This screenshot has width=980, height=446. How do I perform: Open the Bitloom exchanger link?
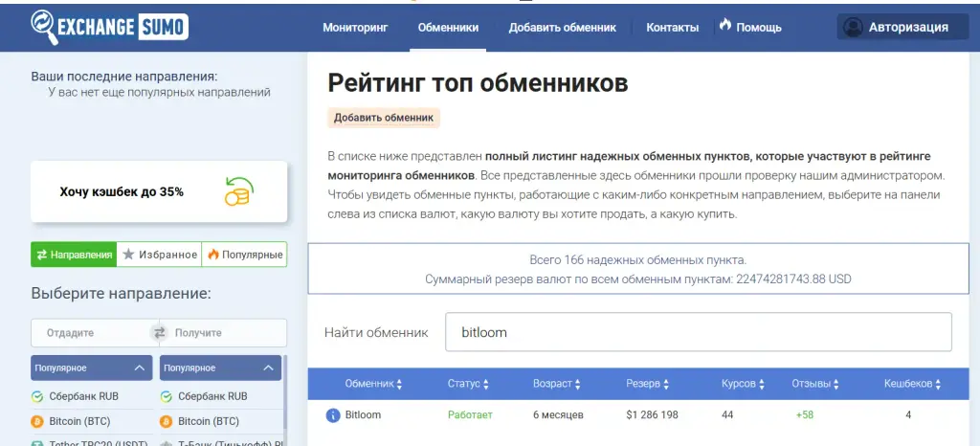pyautogui.click(x=363, y=414)
